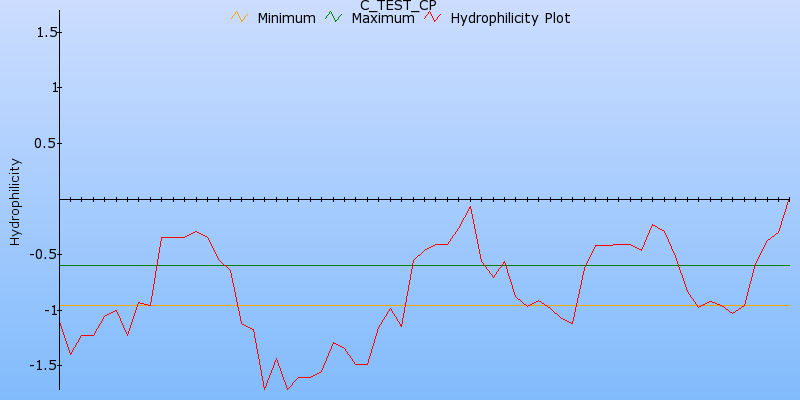
Task: Click the vertical Hydrophilicity axis label
Action: pyautogui.click(x=14, y=201)
